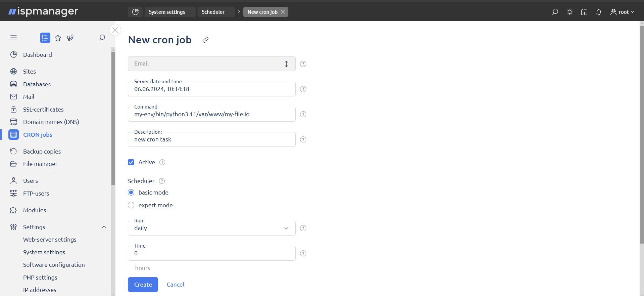Image resolution: width=644 pixels, height=296 pixels.
Task: Collapse sidebar with hamburger icon
Action: tap(13, 38)
